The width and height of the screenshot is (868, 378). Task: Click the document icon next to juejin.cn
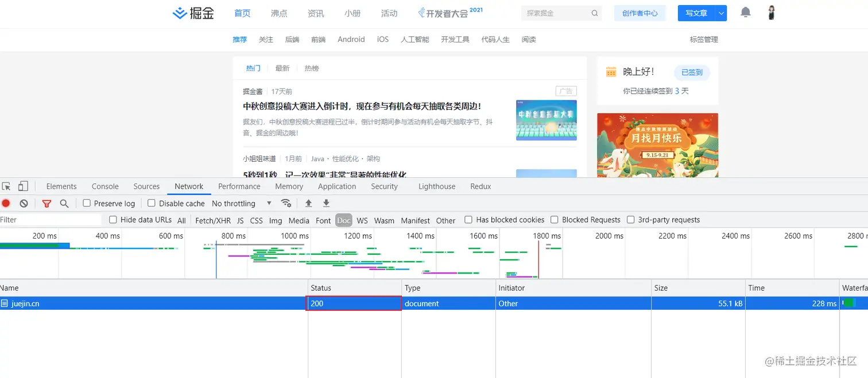5,303
